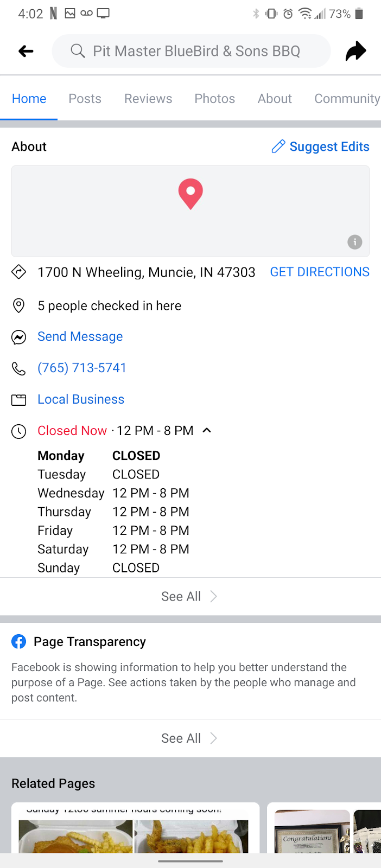Tap the clock icon beside Closed Now
The image size is (381, 868).
18,431
